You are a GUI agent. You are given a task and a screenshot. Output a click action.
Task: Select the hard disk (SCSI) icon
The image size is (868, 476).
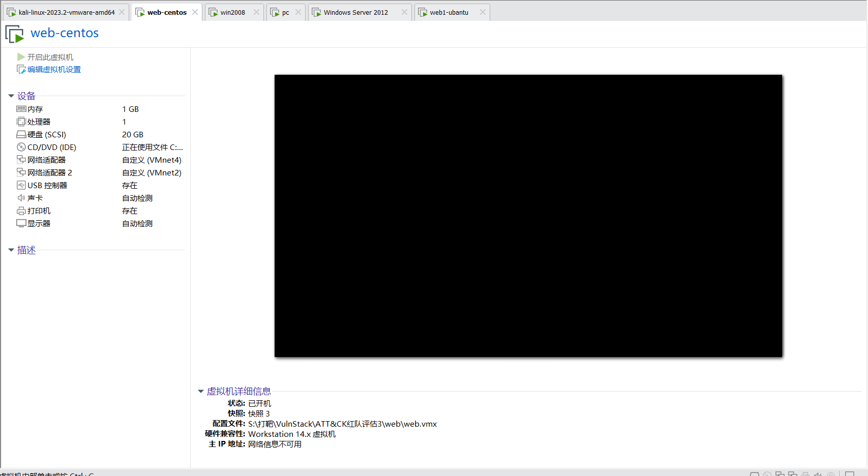point(21,134)
